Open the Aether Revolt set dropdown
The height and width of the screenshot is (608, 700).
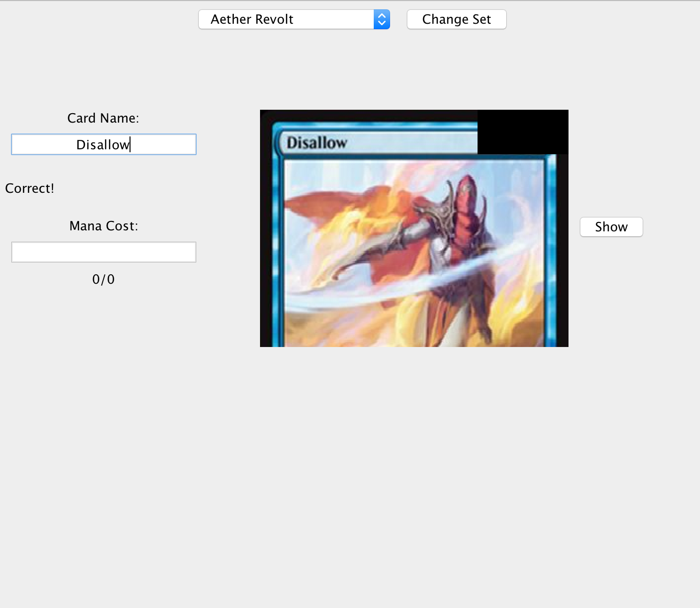click(x=294, y=19)
